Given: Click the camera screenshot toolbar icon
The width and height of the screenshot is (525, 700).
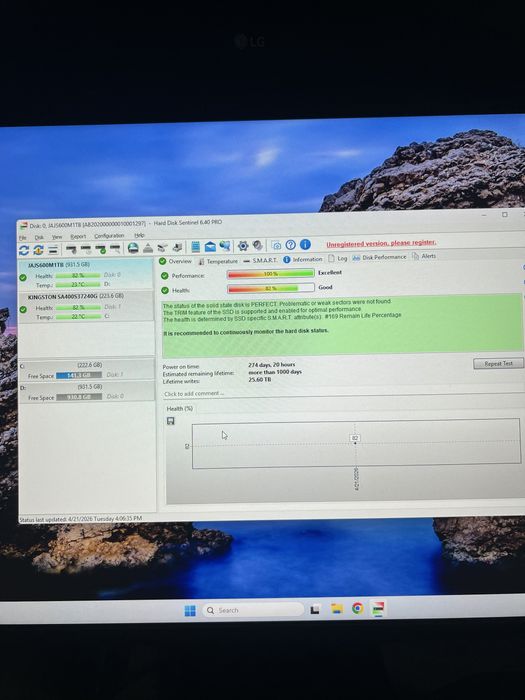Looking at the screenshot, I should 276,246.
